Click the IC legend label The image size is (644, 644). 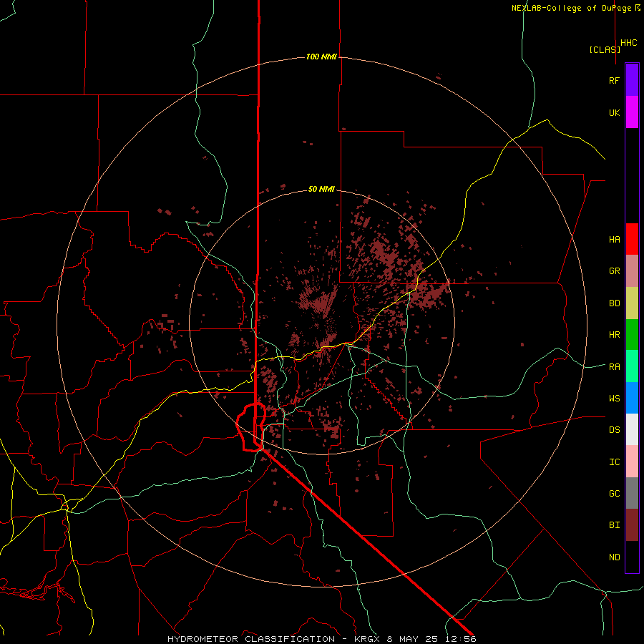pyautogui.click(x=614, y=462)
